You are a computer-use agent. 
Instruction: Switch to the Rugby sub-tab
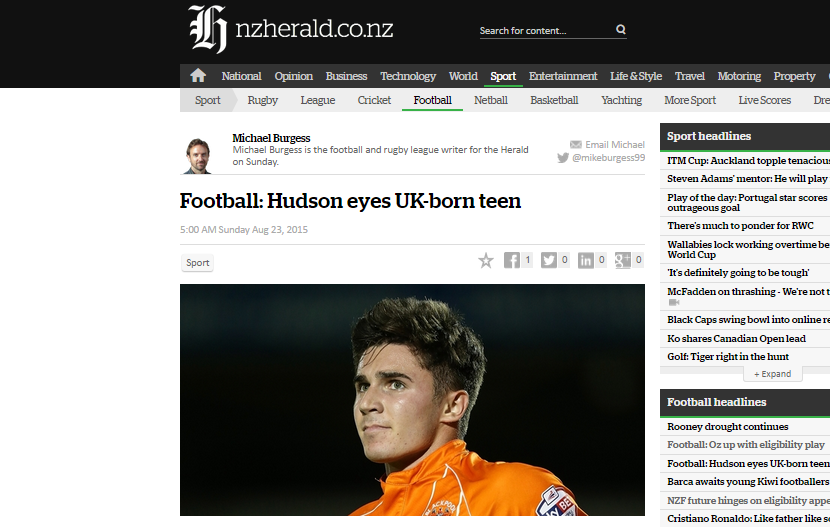click(263, 100)
